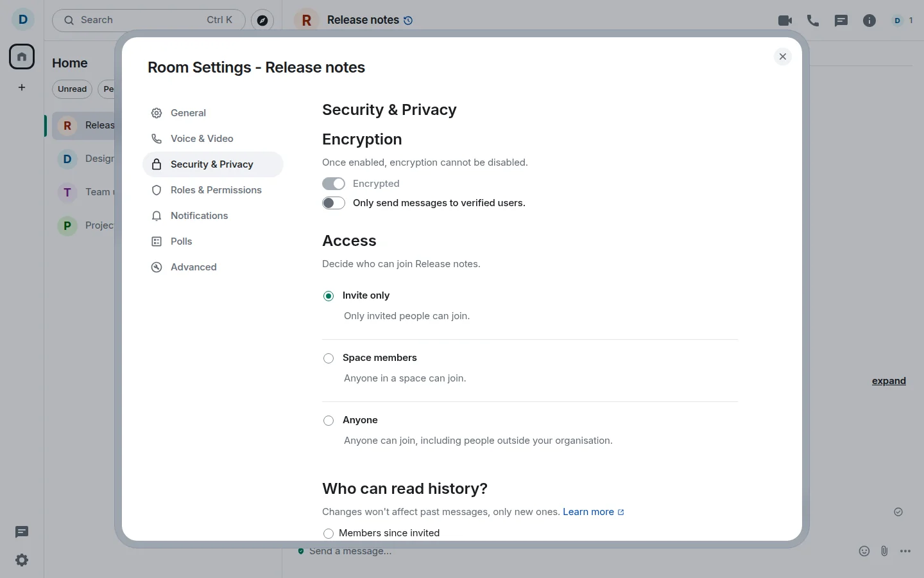Create a space with plus icon
The height and width of the screenshot is (578, 924).
(22, 88)
